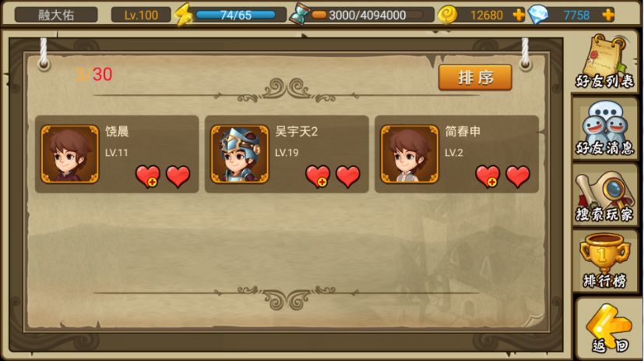644x361 pixels.
Task: Click plain heart on 吴宇天2 card
Action: pos(348,176)
